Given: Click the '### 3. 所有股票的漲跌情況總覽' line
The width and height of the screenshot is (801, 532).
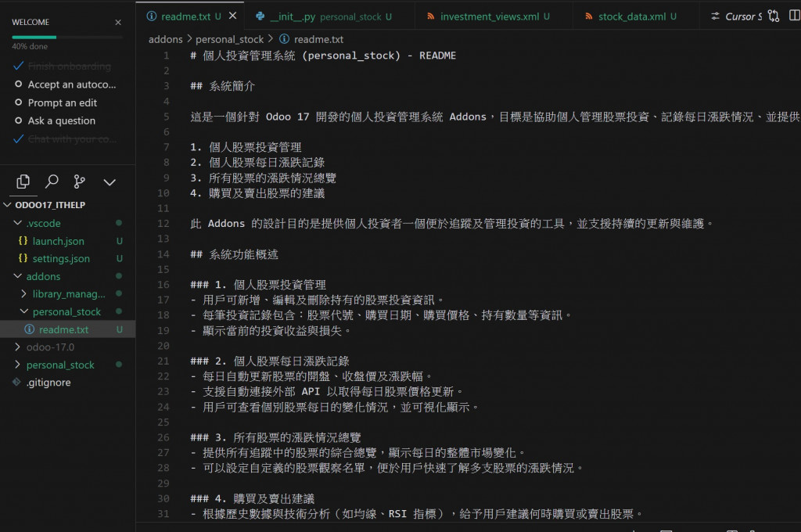Looking at the screenshot, I should [x=275, y=437].
